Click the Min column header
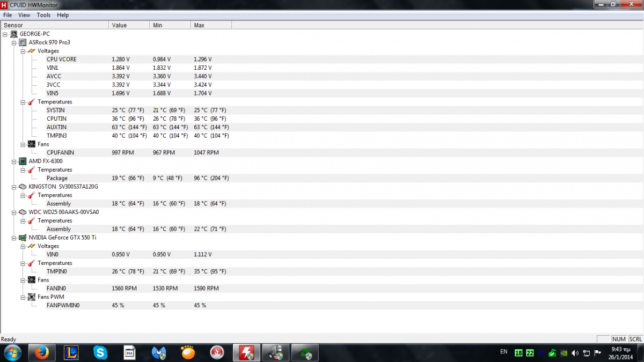This screenshot has height=362, width=644. click(170, 25)
